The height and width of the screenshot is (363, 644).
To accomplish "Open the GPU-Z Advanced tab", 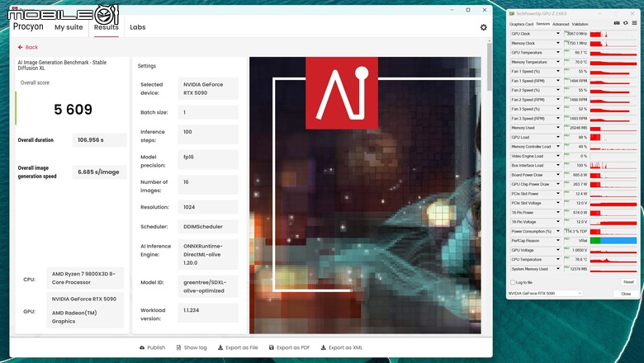I will click(561, 24).
